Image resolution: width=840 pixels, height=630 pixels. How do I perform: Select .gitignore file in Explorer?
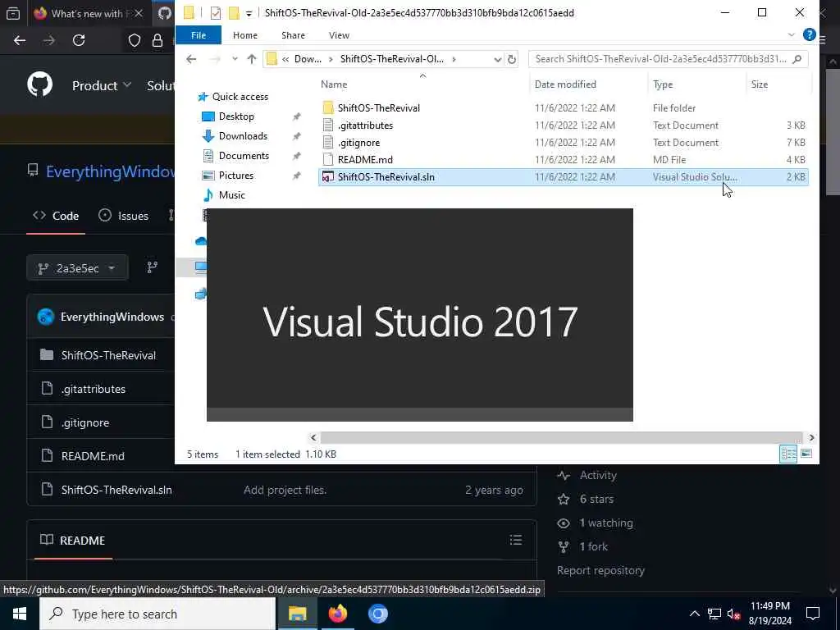tap(358, 143)
